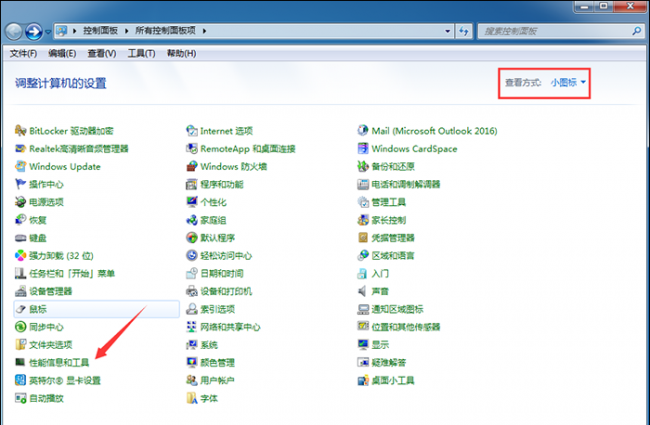Open the 轻松访问中心 link
The image size is (650, 425).
tap(226, 256)
